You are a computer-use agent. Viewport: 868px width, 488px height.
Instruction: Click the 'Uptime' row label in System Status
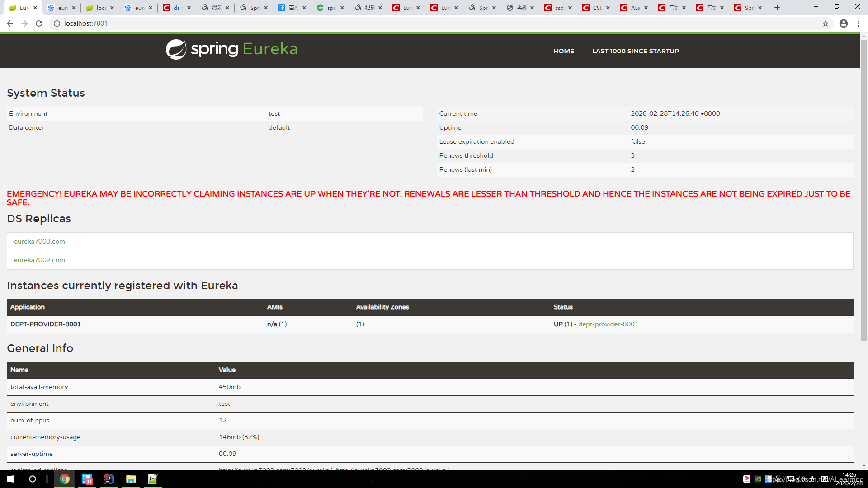450,127
